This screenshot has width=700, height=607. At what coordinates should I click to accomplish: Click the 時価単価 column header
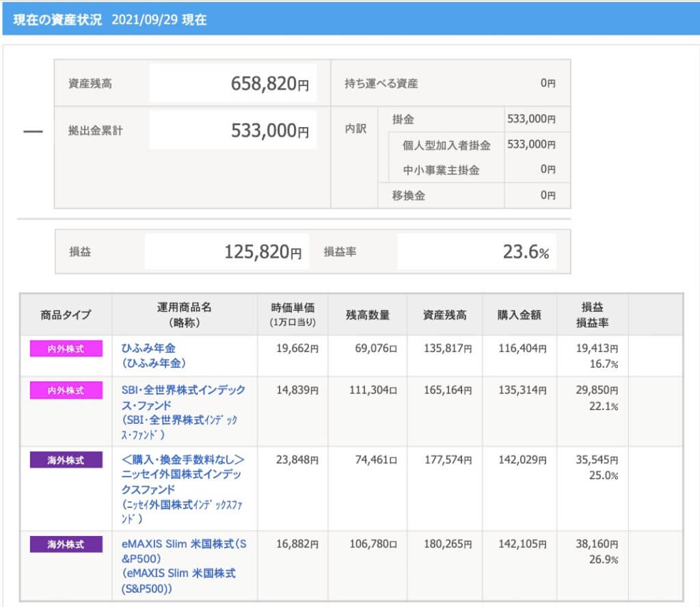tap(293, 314)
